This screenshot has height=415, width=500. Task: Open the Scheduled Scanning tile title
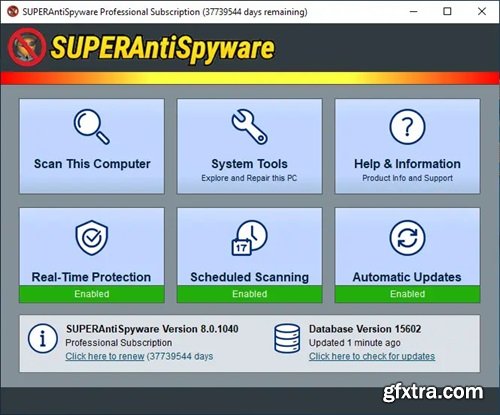pos(250,277)
